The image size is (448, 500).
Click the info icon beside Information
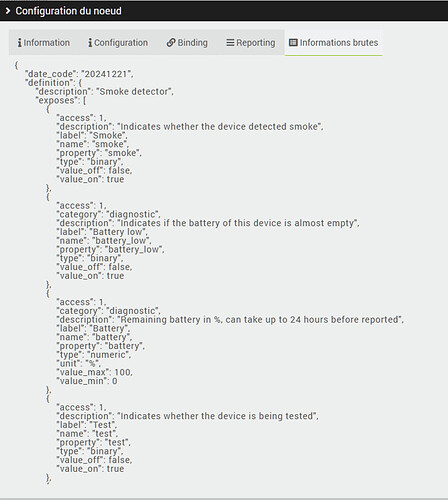point(19,43)
